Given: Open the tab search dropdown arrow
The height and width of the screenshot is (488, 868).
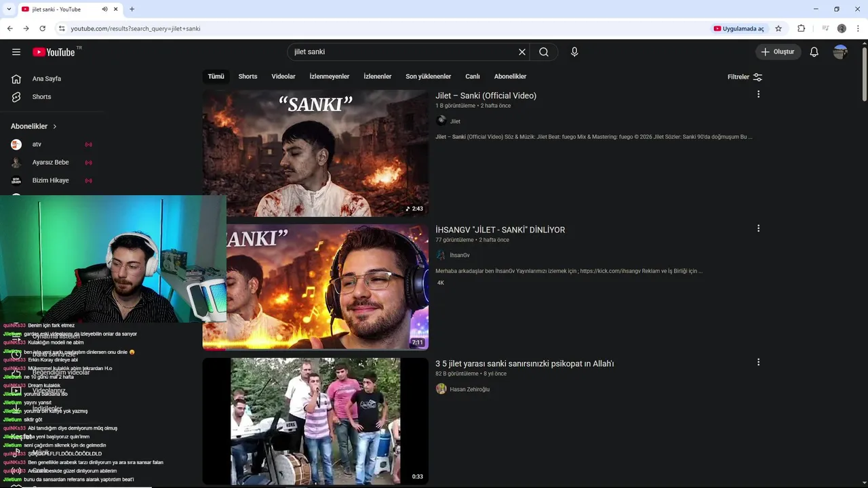Looking at the screenshot, I should (9, 9).
